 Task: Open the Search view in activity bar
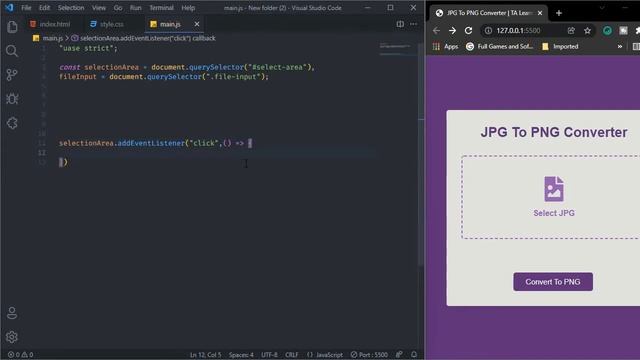12,51
